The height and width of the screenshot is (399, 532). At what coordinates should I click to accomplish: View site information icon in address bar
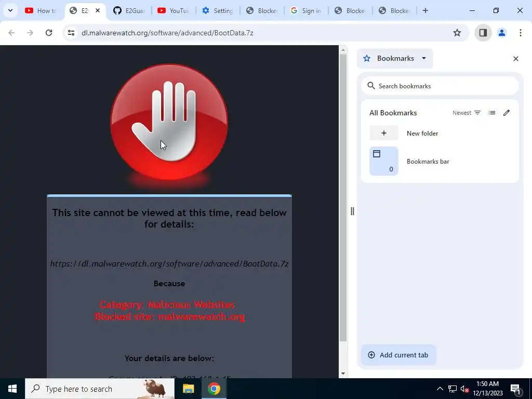tap(71, 33)
